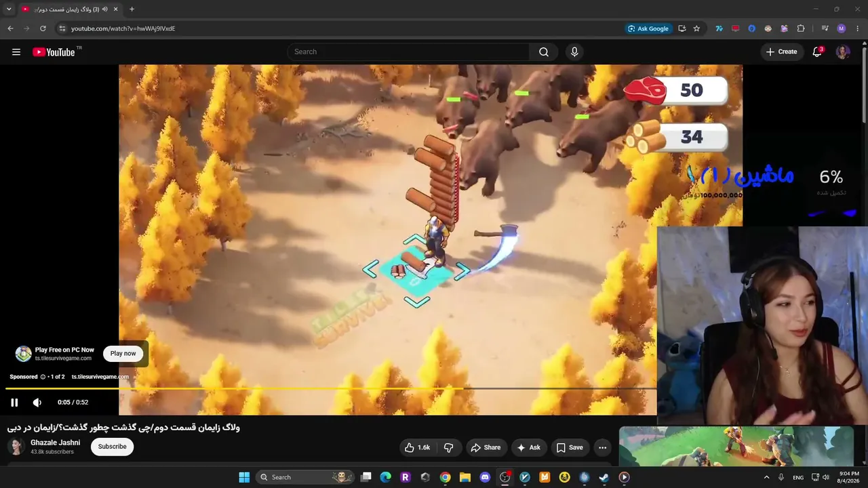Screen dimensions: 868x488
Task: Open the clock and date flyout
Action: pos(849,477)
